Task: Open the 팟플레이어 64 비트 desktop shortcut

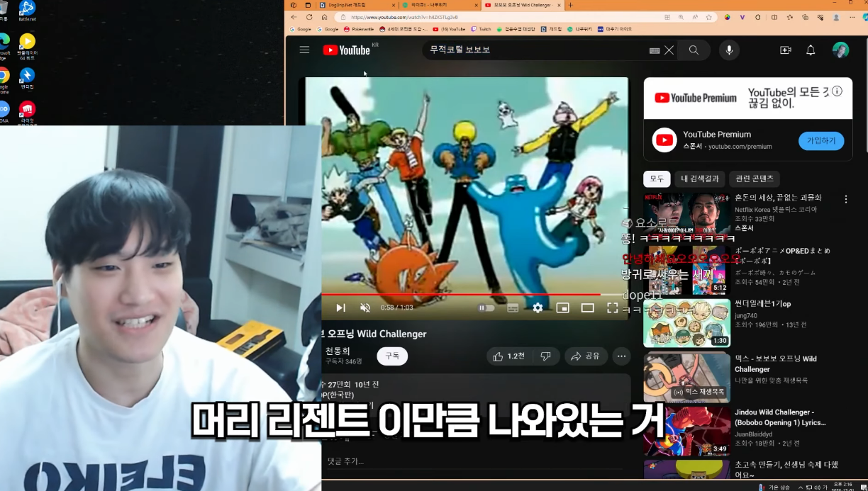Action: click(27, 46)
